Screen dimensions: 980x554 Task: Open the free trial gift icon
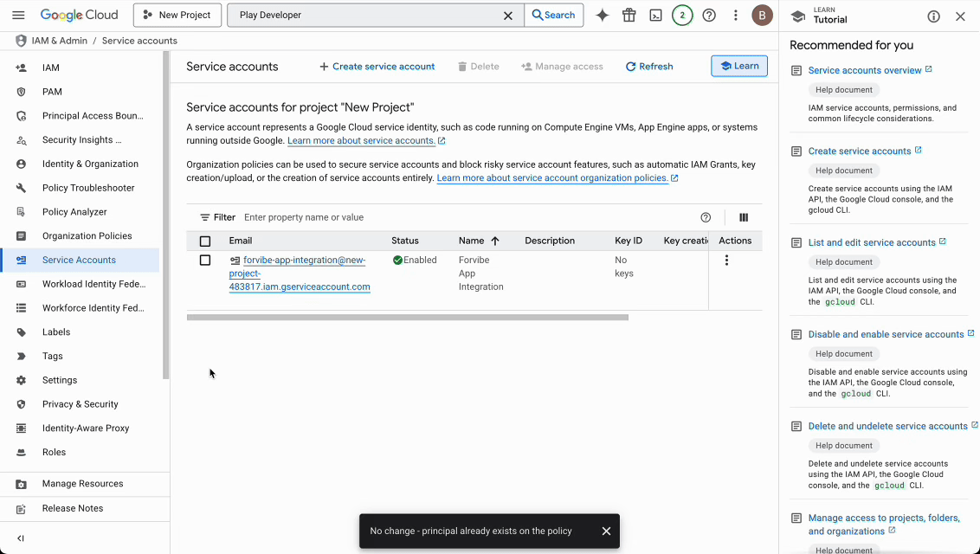coord(629,15)
